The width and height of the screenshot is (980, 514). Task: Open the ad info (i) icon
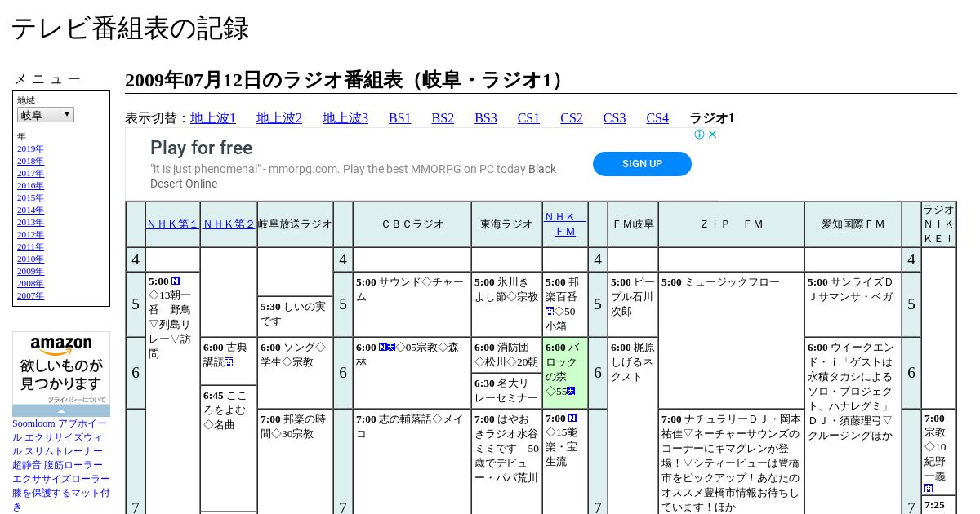coord(700,135)
